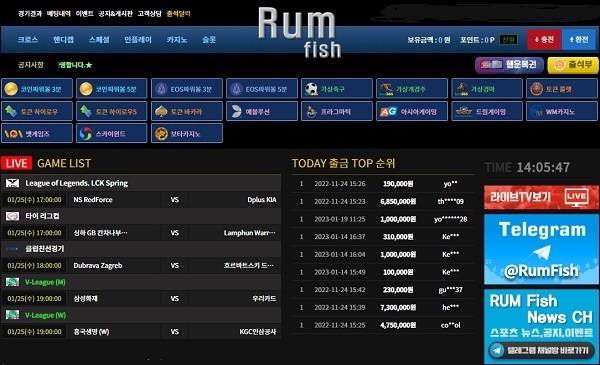
Task: Open the yellow 출석부 attendance button
Action: pos(573,65)
